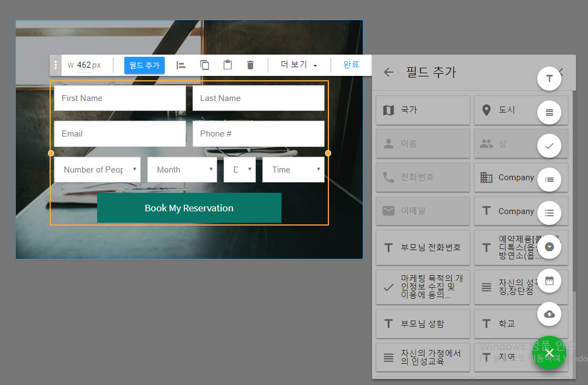Click the disabled 전화번호 field tile
588x385 pixels.
point(423,177)
